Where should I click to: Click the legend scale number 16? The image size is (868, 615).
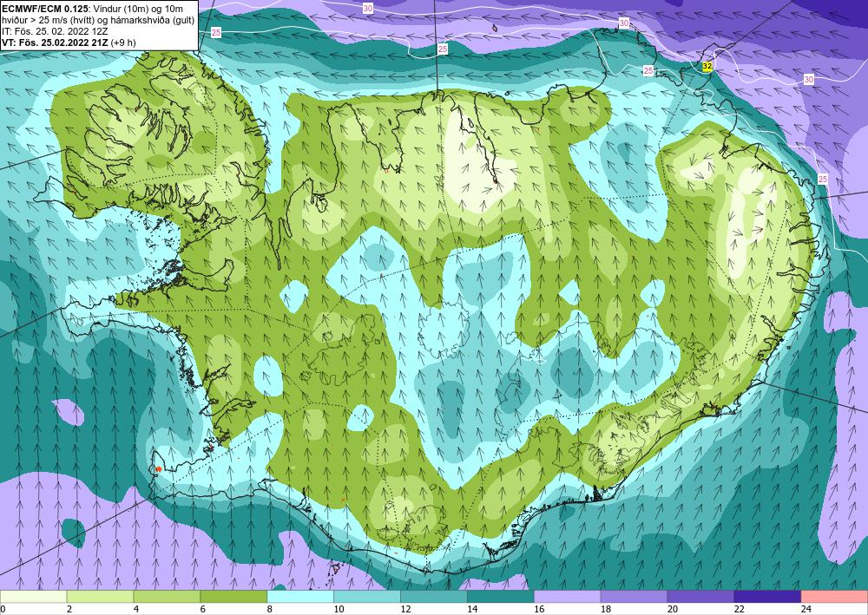(x=539, y=609)
